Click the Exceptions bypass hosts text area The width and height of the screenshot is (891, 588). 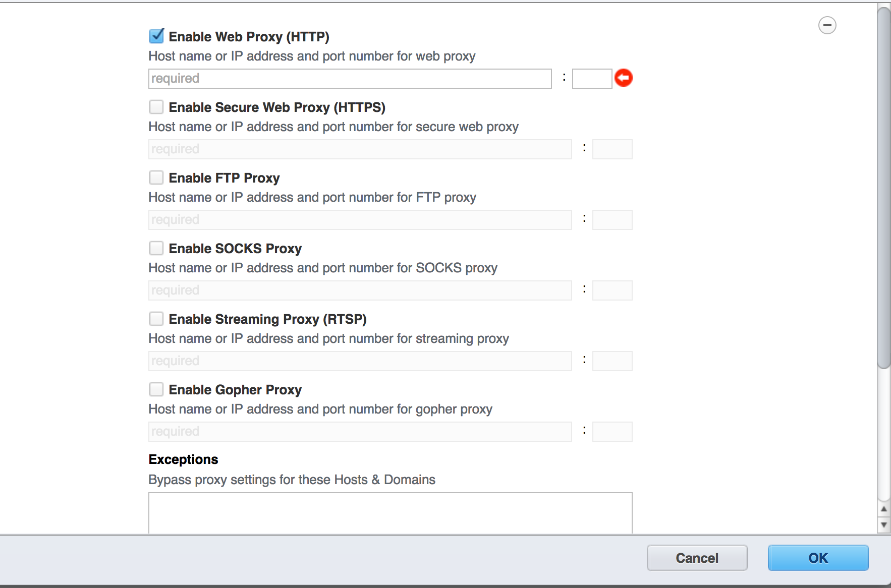coord(390,513)
